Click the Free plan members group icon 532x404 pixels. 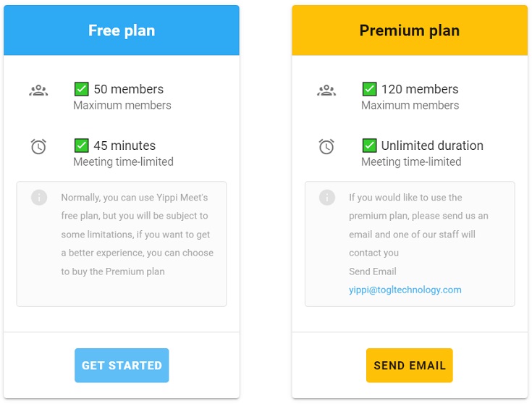coord(38,91)
